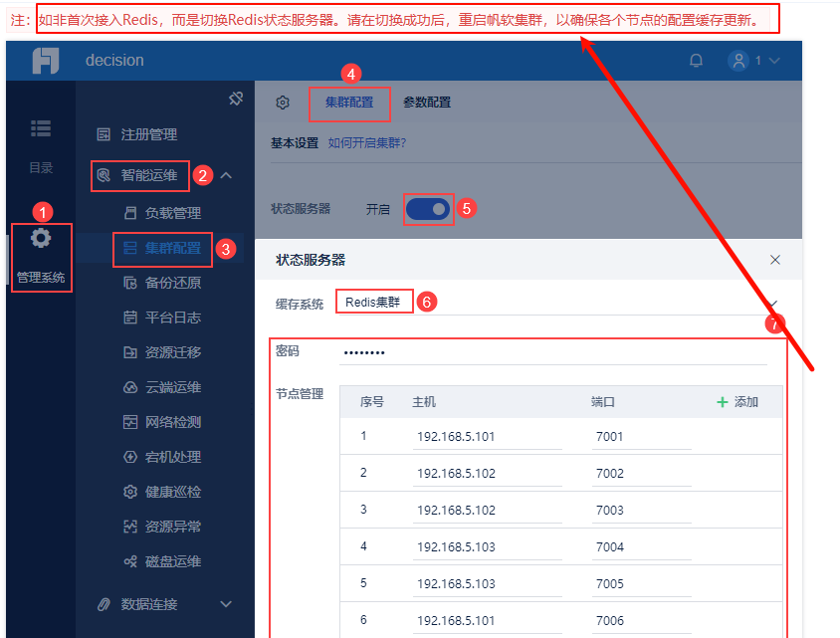Expand the 数据连接 section chevron
Image resolution: width=840 pixels, height=638 pixels.
tap(226, 604)
